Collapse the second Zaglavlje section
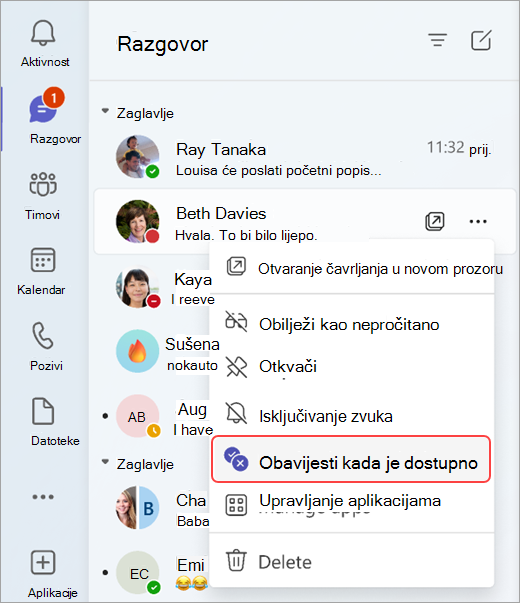Screen dimensions: 520x603 105,461
